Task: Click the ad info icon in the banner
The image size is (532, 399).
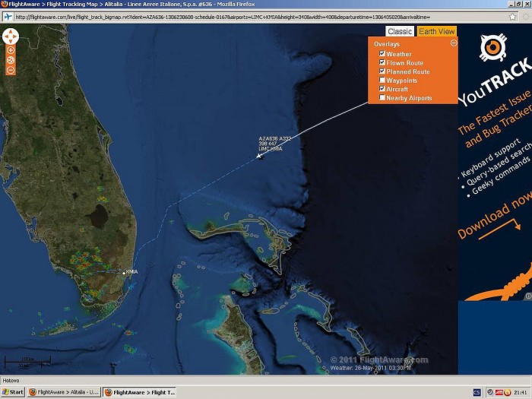Action: pyautogui.click(x=529, y=296)
